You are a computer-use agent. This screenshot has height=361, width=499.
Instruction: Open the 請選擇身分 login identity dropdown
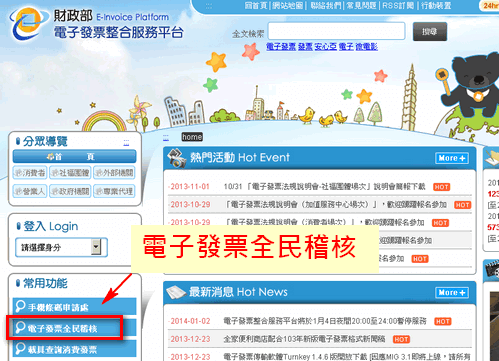61,247
